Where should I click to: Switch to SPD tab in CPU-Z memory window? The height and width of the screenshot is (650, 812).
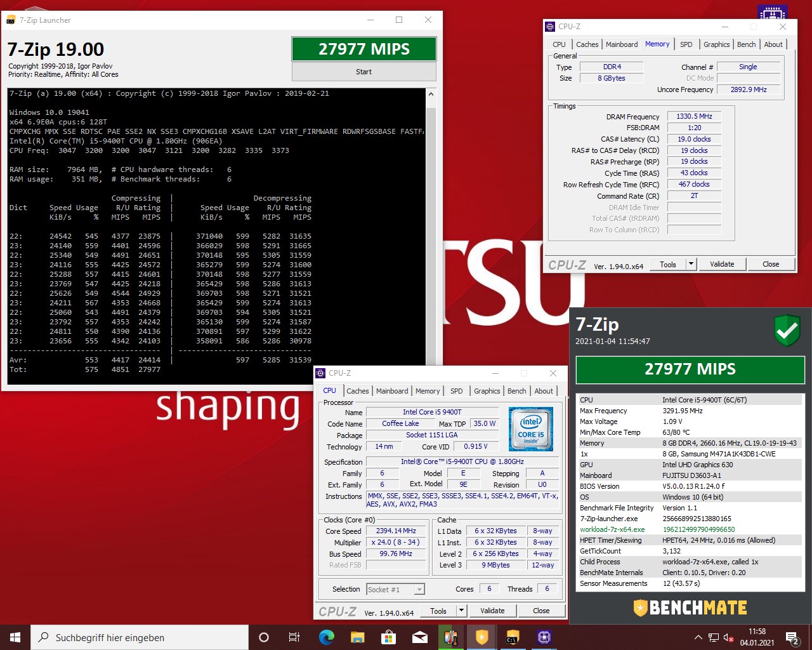point(686,44)
